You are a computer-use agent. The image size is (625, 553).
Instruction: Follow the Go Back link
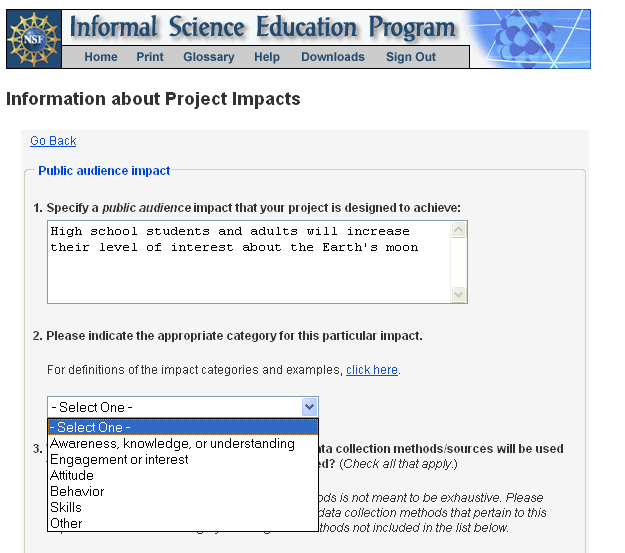point(53,141)
